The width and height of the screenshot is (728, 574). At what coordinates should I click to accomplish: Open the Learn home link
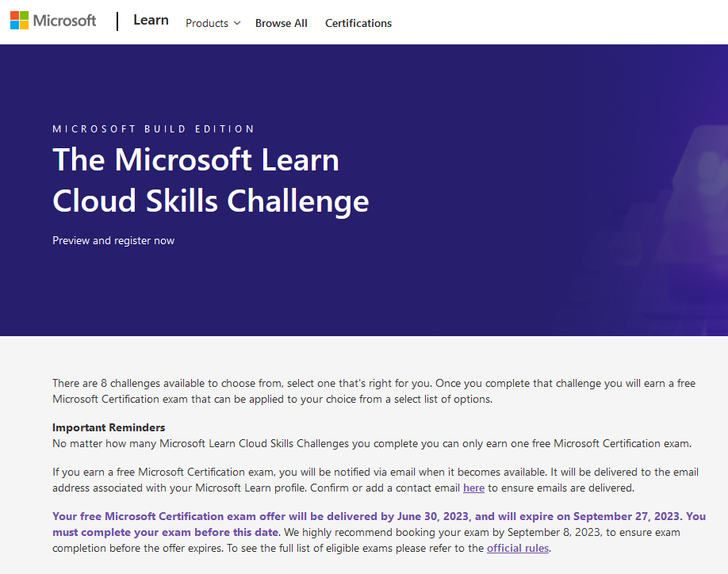[x=151, y=20]
